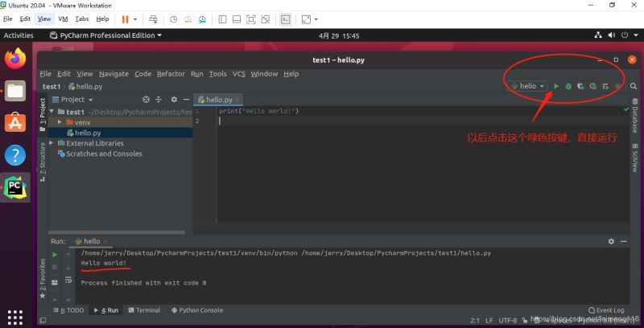Toggle the lock icon in the status bar
Viewport: 644px width, 328px height.
525,320
